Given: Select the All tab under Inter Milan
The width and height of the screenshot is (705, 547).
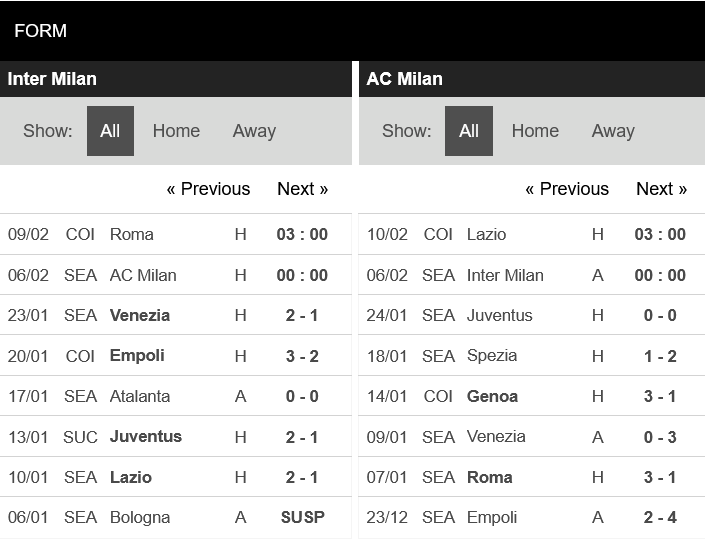Looking at the screenshot, I should coord(110,131).
